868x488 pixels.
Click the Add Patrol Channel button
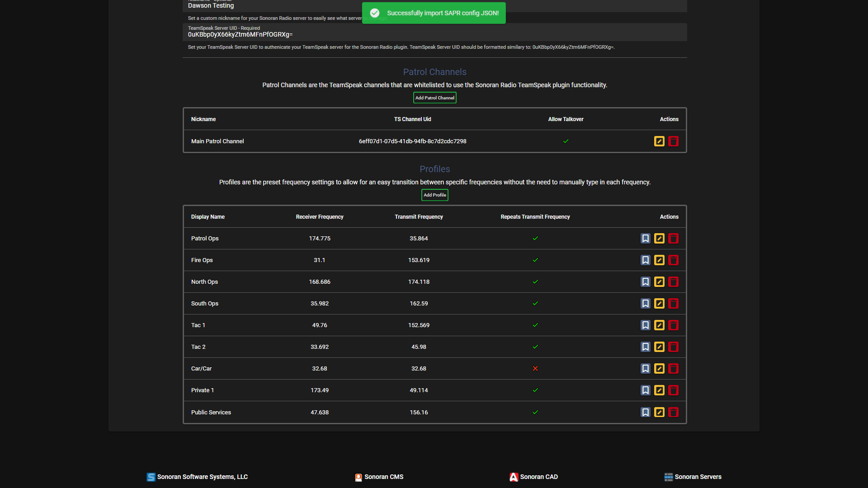point(434,98)
